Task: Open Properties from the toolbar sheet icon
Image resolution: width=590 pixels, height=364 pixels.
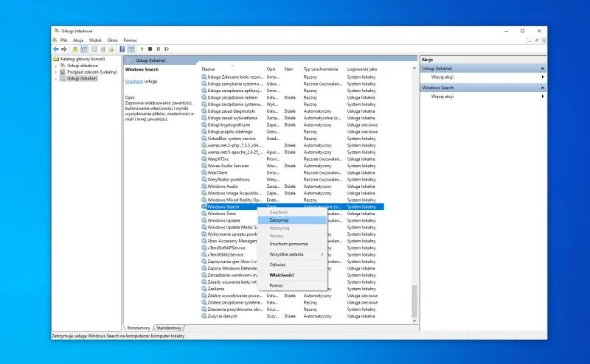Action: click(94, 49)
